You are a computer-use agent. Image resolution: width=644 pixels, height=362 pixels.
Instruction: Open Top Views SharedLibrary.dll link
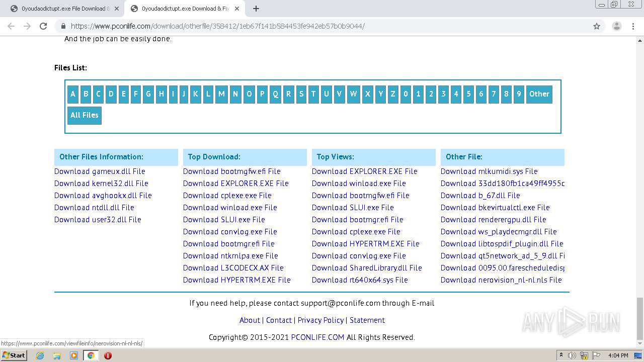click(x=367, y=268)
